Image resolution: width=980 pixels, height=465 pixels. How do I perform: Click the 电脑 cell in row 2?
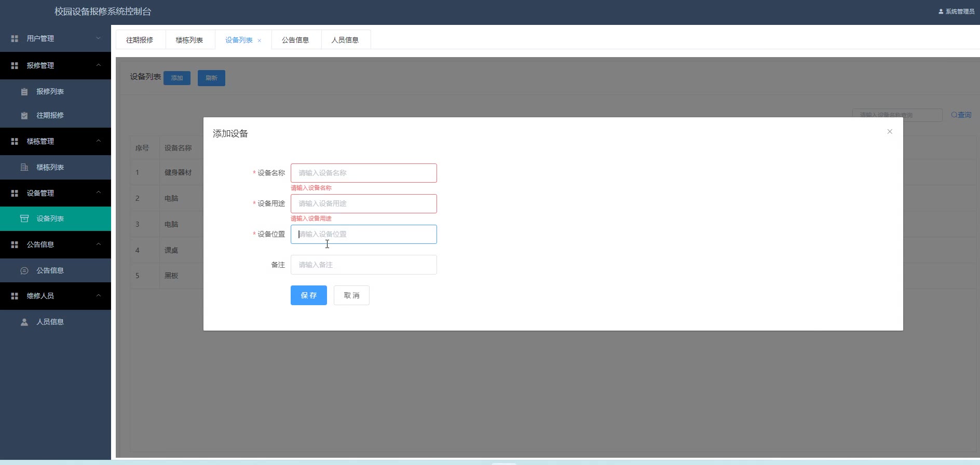pyautogui.click(x=171, y=198)
